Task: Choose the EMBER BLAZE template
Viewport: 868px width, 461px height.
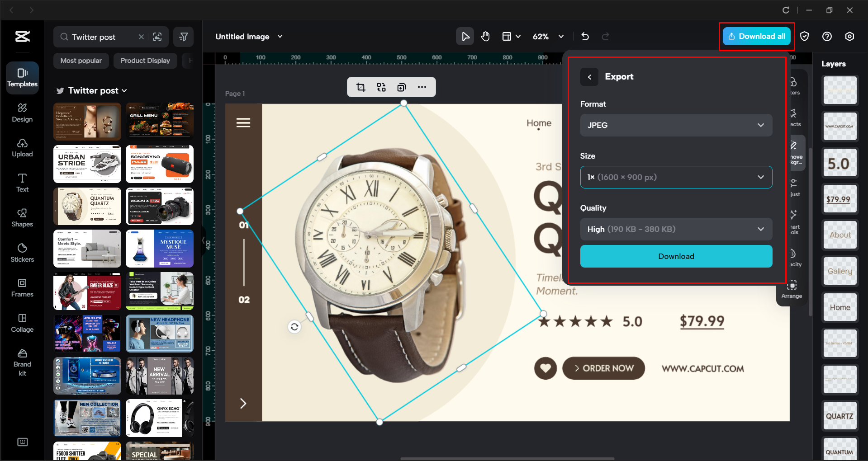Action: 87,291
